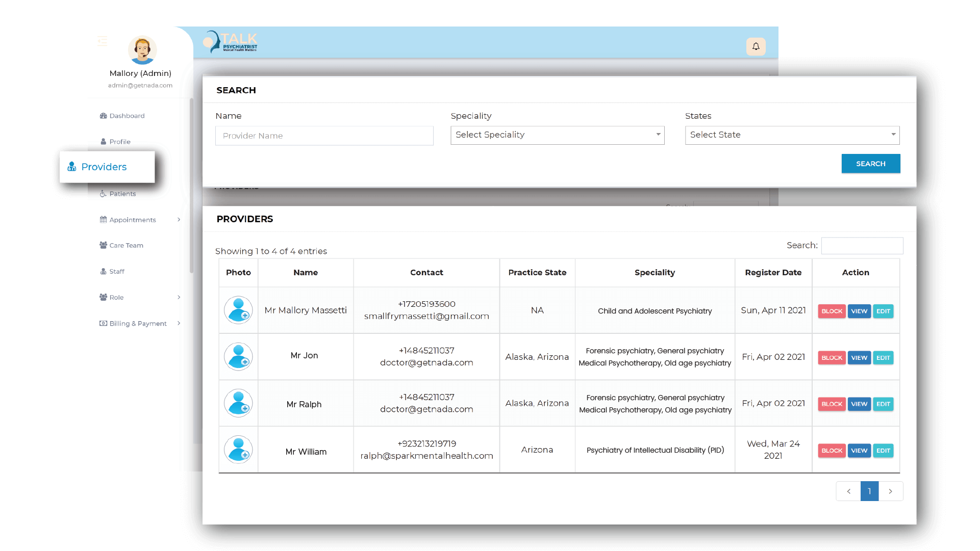Go to next page of providers table

890,491
